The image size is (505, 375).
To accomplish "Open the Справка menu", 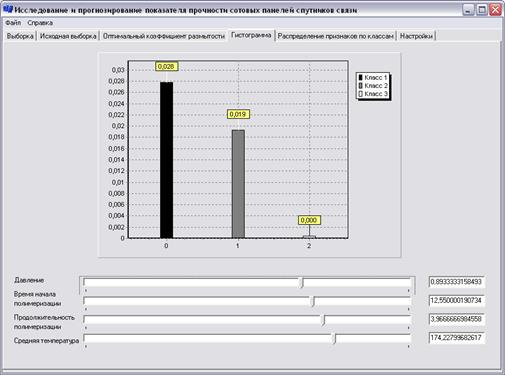I will click(40, 23).
